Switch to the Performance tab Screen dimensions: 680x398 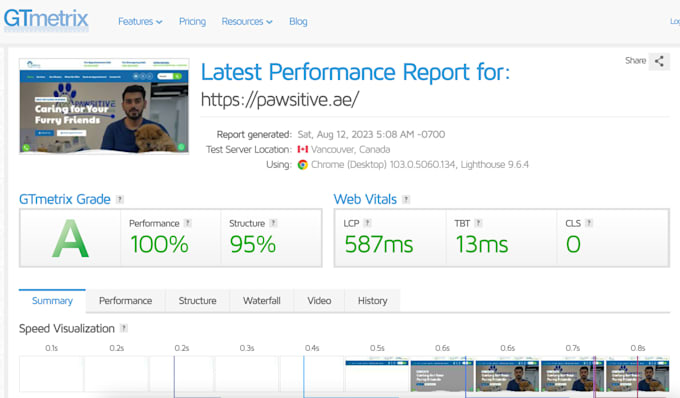(125, 300)
